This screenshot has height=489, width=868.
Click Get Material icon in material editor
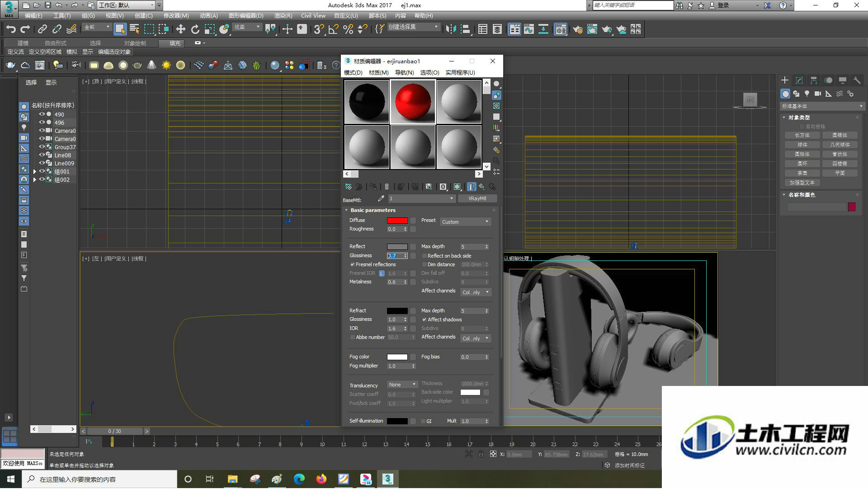pyautogui.click(x=349, y=187)
